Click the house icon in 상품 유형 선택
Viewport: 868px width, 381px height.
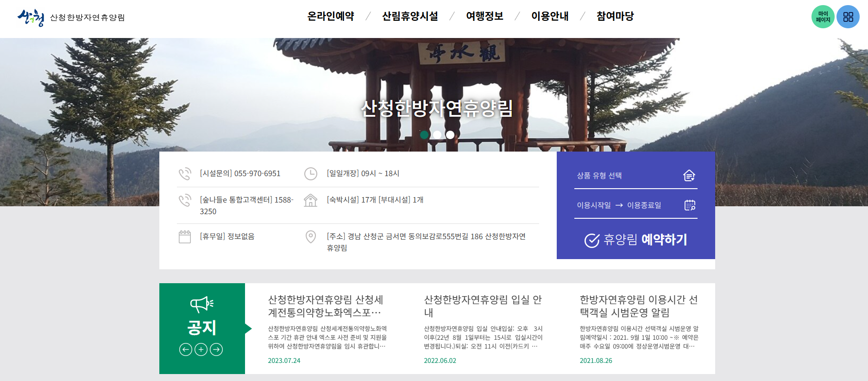[x=689, y=176]
